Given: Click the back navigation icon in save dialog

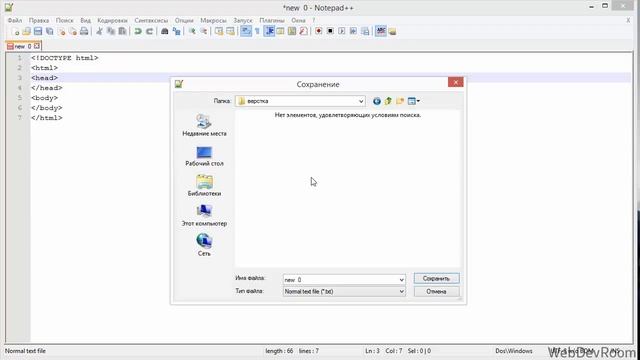Looking at the screenshot, I should point(377,101).
